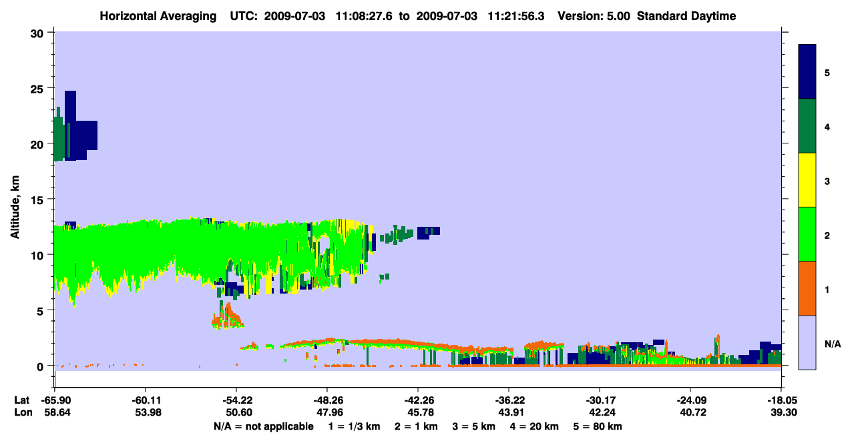Click the orange level 1 legend swatch
This screenshot has width=868, height=445.
[807, 288]
